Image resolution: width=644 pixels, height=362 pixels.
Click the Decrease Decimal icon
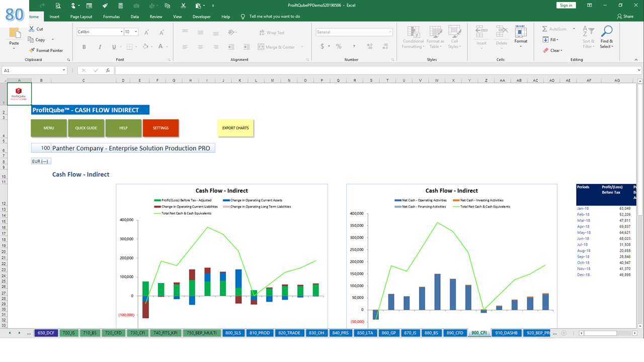pos(384,46)
